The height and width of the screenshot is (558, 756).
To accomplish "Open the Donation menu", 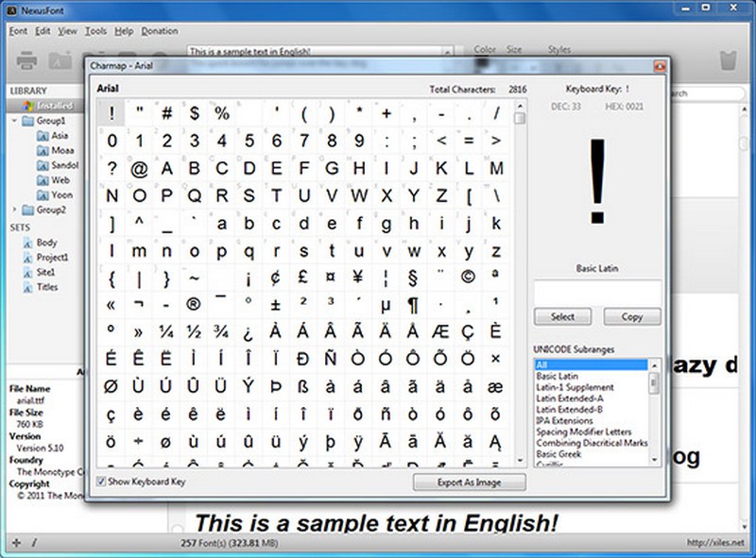I will click(x=159, y=30).
